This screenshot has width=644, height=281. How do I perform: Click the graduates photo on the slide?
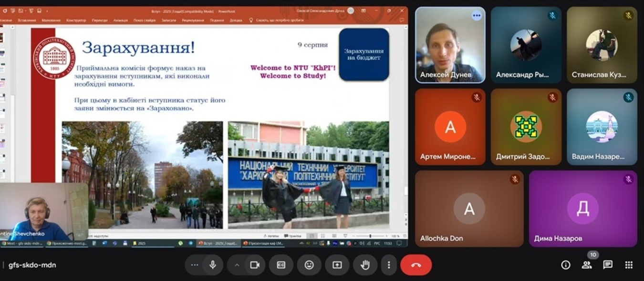[308, 175]
